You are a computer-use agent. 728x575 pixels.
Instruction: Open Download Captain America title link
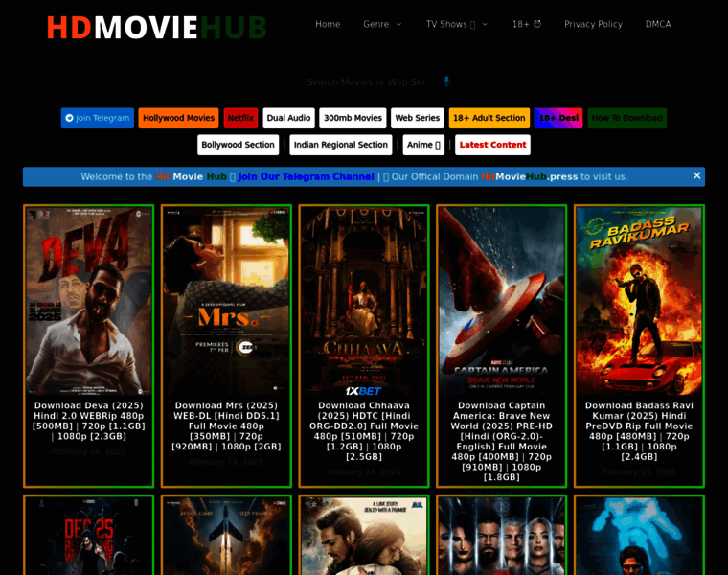501,441
